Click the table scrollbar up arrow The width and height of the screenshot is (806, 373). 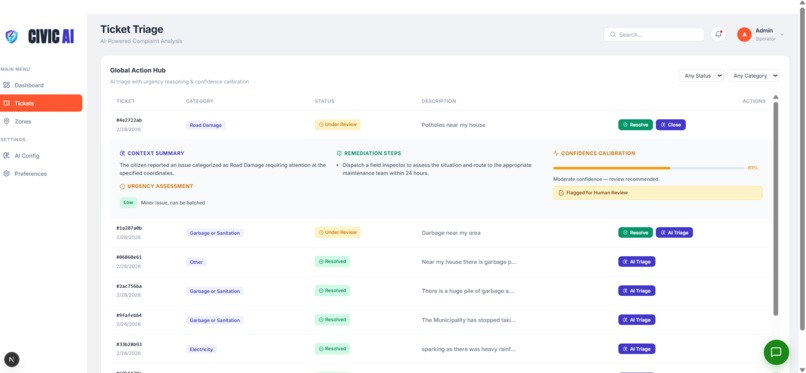point(776,97)
